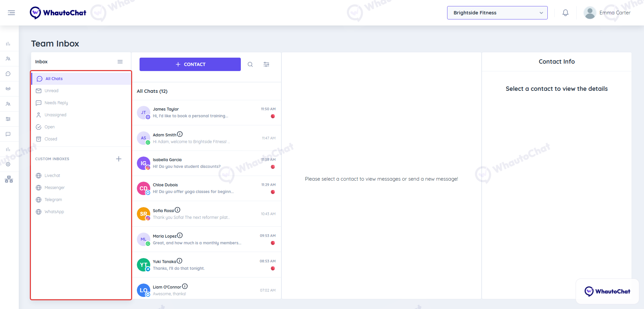The height and width of the screenshot is (309, 644).
Task: Show Closed conversations
Action: (81, 139)
